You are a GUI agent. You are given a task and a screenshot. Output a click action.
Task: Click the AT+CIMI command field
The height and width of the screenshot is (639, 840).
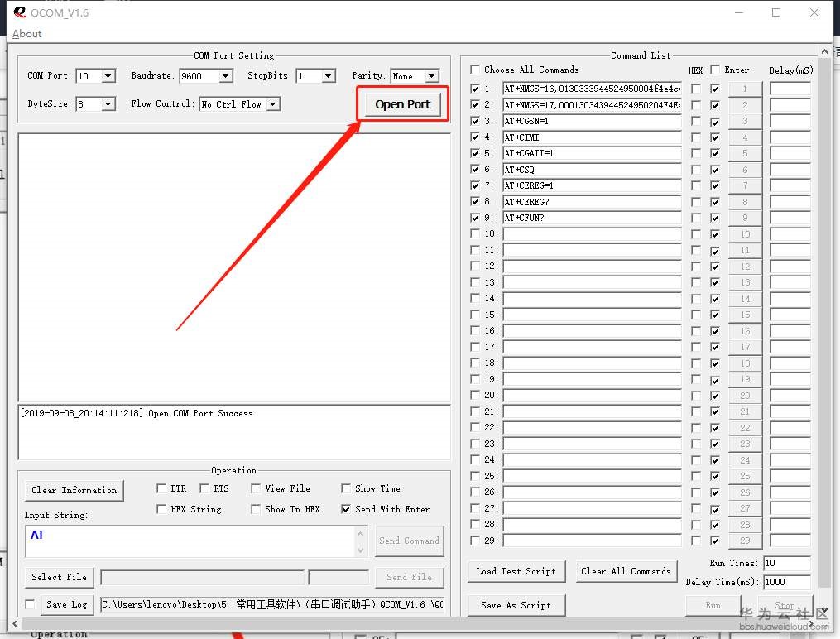[x=592, y=137]
